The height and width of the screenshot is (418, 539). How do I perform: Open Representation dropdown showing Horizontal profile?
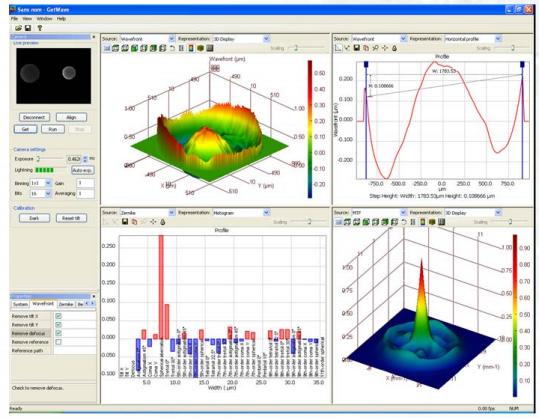[498, 39]
